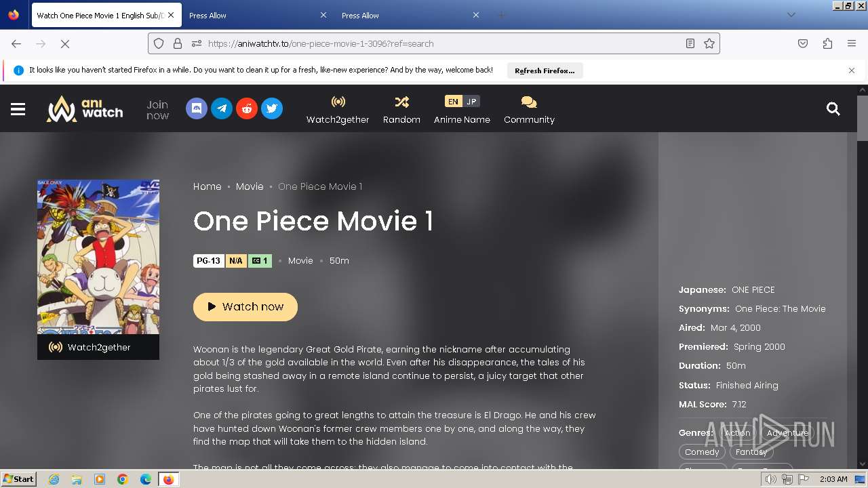Open the aniwatch hamburger menu
This screenshot has width=868, height=488.
coord(18,109)
